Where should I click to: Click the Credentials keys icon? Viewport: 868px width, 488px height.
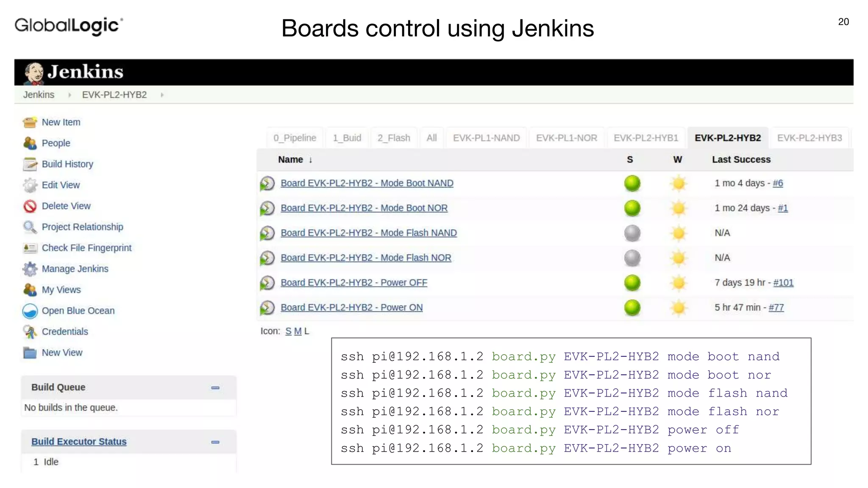click(30, 332)
